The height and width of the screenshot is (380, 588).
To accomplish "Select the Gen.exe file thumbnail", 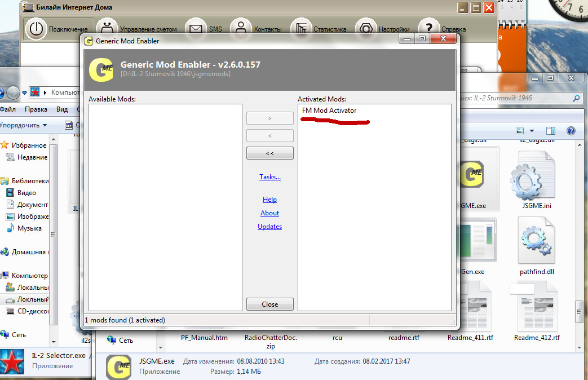I will pos(479,239).
